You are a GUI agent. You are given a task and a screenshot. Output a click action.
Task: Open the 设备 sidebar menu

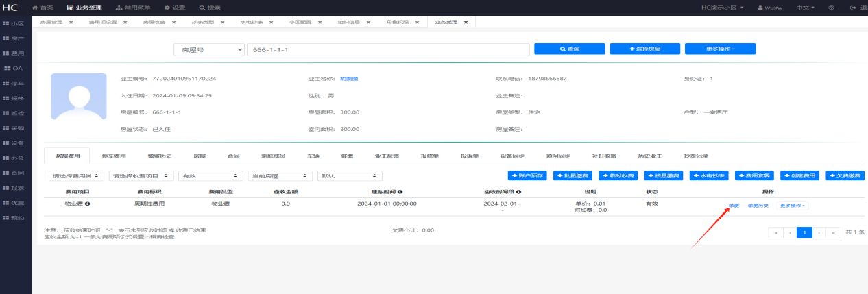pos(14,143)
